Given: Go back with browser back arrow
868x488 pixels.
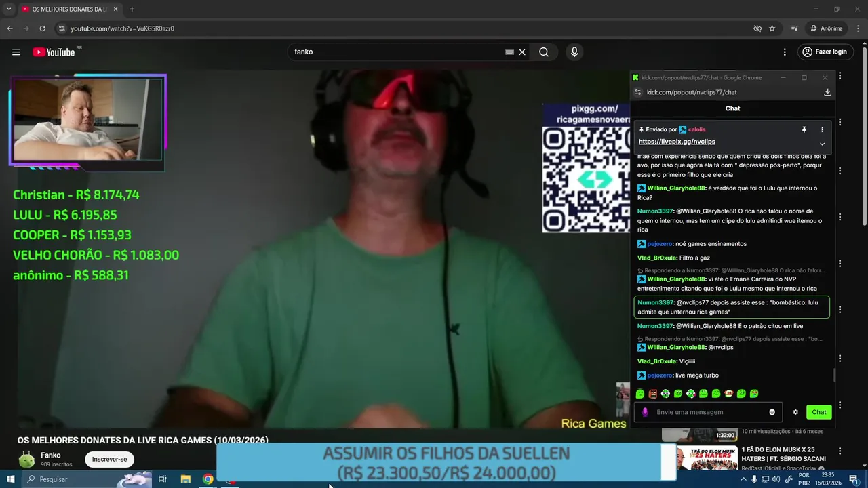Looking at the screenshot, I should pos(10,28).
